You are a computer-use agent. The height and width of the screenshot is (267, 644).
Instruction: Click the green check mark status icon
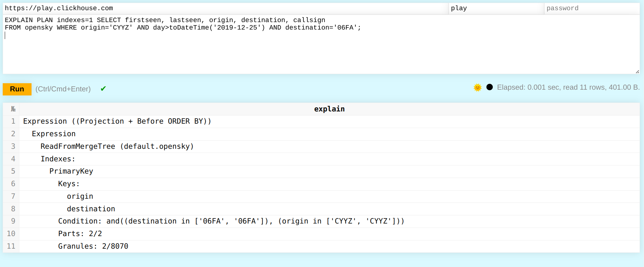(x=103, y=89)
